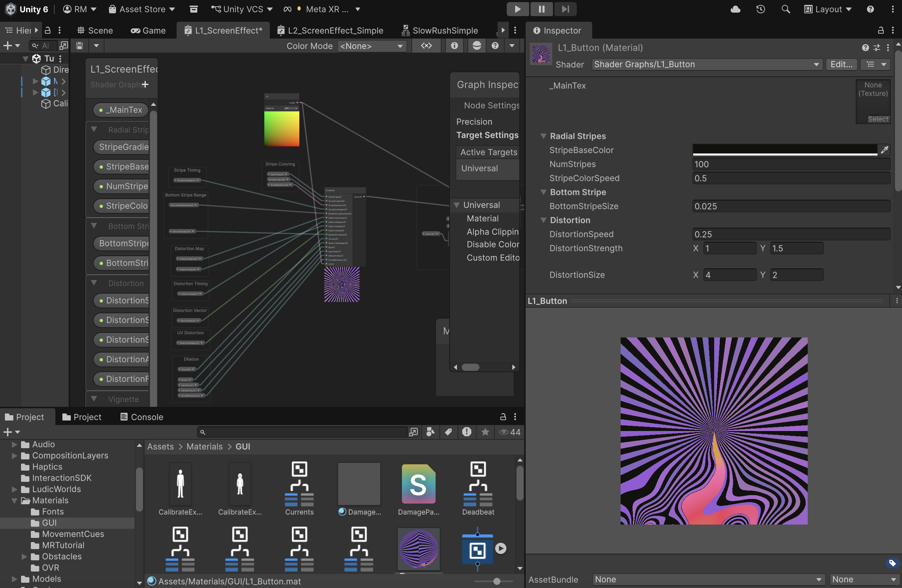Screen dimensions: 902x588
Task: Click the Materials breadcrumb link
Action: pos(204,447)
